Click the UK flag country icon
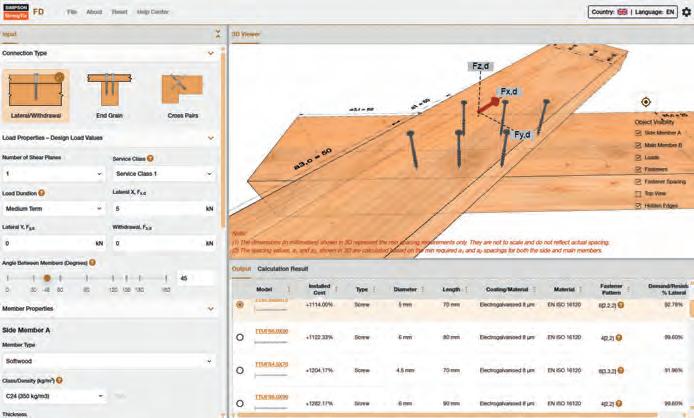Viewport: 694px width, 418px height. (x=622, y=12)
